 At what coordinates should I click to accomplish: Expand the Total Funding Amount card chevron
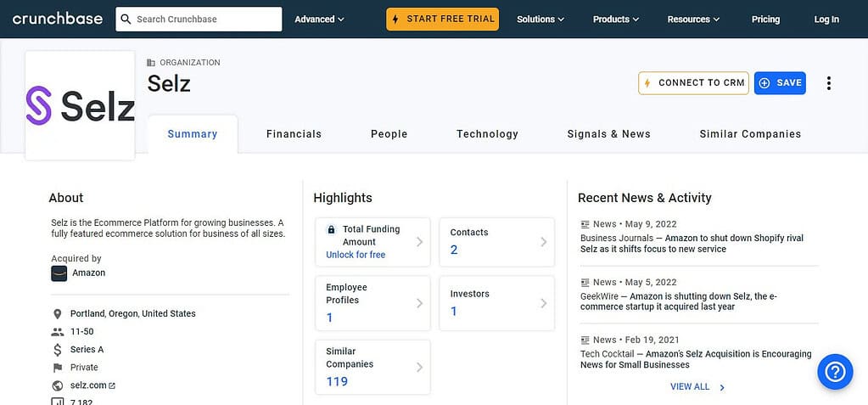point(420,242)
